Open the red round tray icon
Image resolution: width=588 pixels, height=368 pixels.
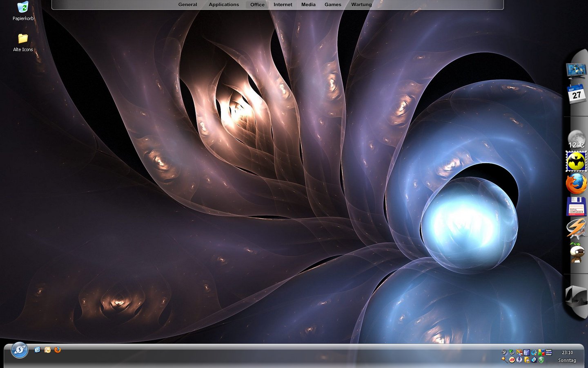pos(512,360)
